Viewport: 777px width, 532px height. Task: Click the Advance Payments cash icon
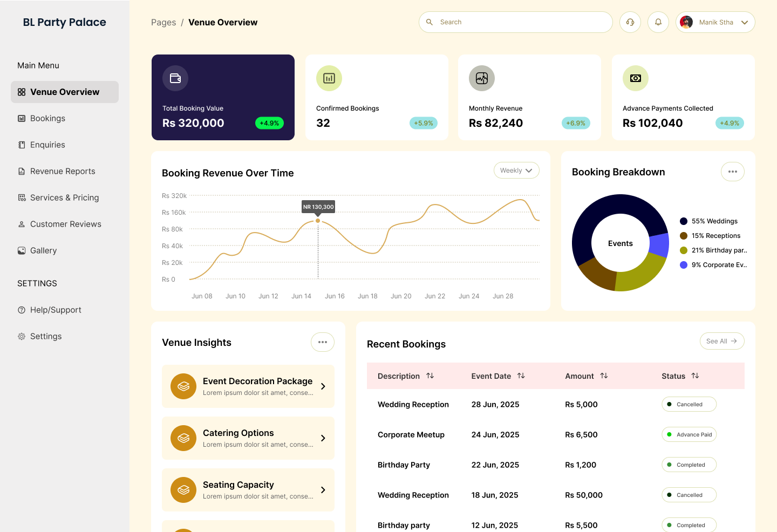pyautogui.click(x=635, y=78)
